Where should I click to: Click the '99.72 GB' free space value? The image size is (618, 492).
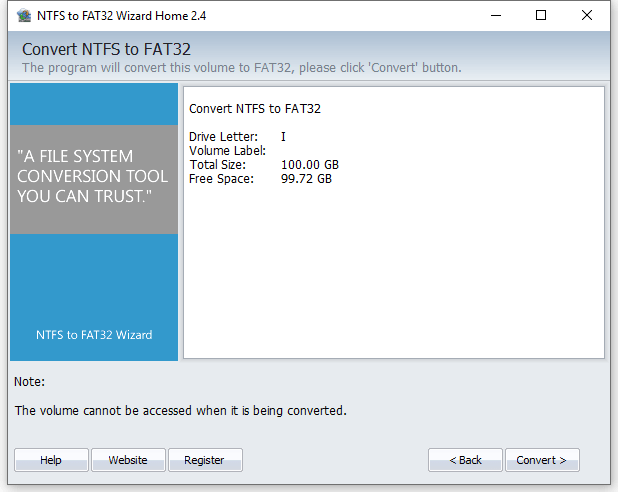coord(306,179)
